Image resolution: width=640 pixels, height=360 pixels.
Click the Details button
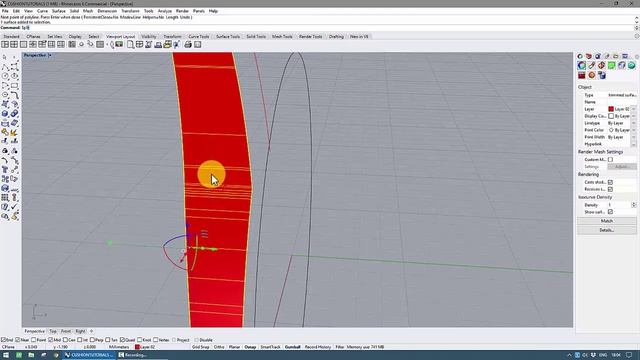pos(607,230)
